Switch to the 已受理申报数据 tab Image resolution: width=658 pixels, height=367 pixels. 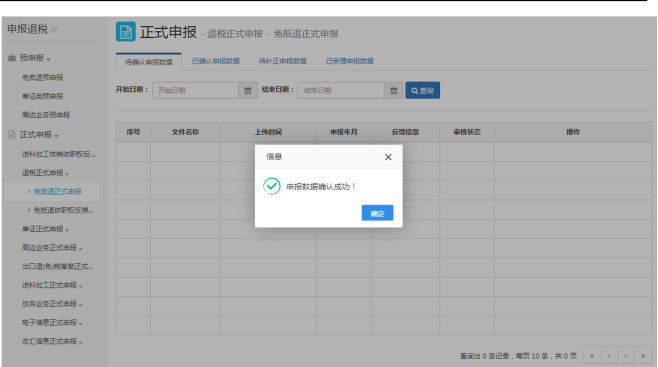(350, 61)
